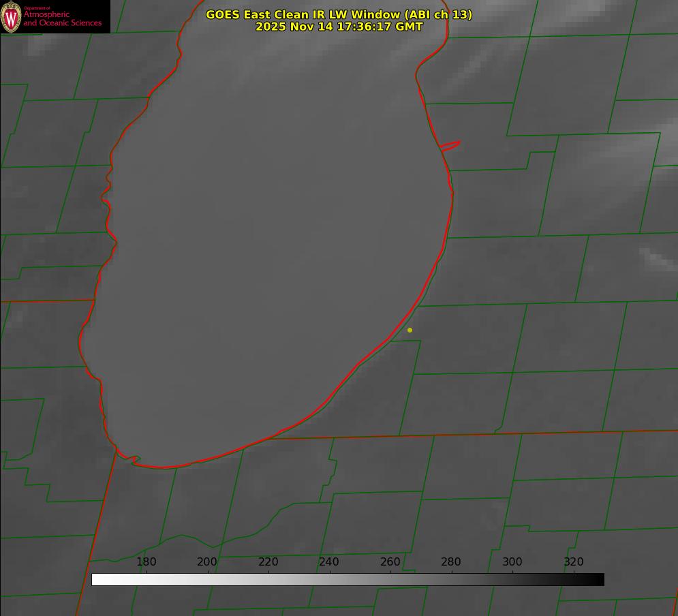Click the small inlet on the southwest lakeshore

tap(134, 459)
